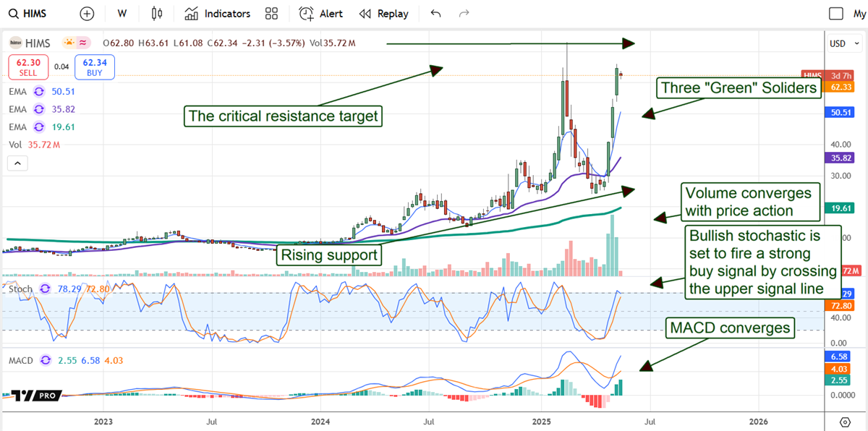The image size is (868, 431).
Task: Click the redo arrow icon
Action: (464, 14)
